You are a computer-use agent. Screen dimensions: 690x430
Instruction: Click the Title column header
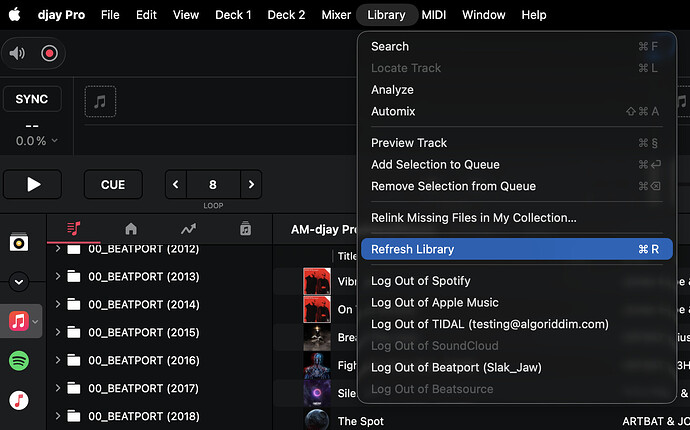347,256
